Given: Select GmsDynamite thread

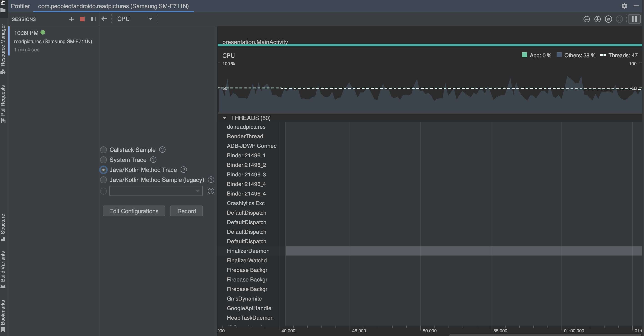Looking at the screenshot, I should tap(244, 298).
